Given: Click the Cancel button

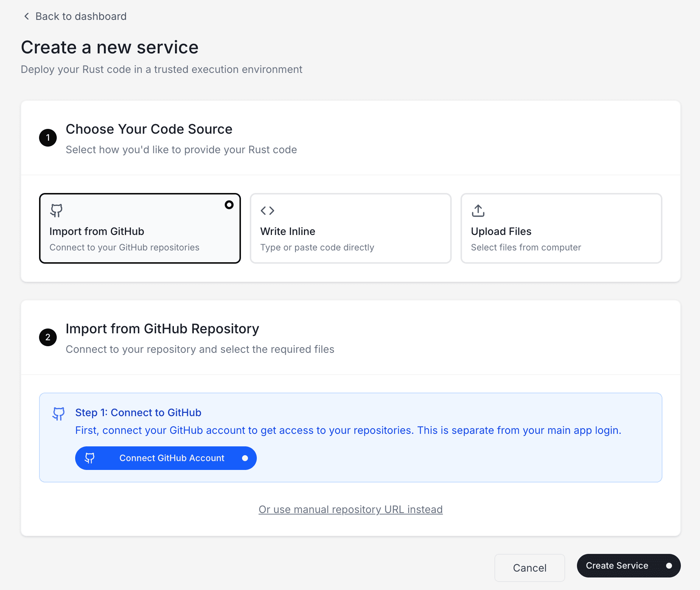Looking at the screenshot, I should (x=529, y=568).
